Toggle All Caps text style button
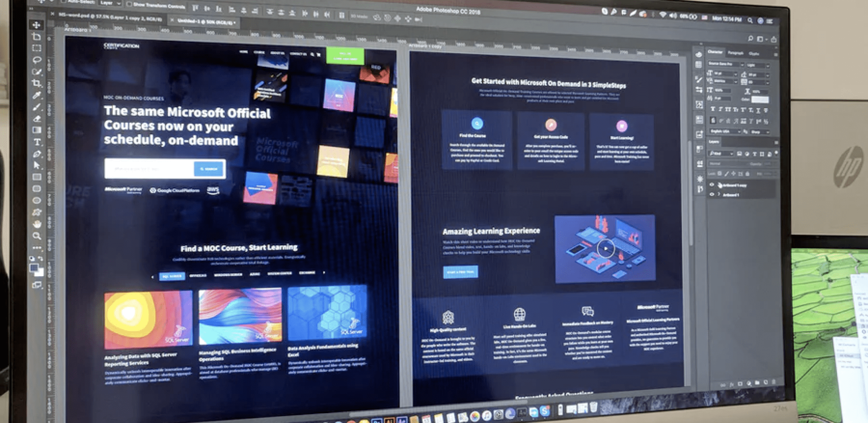 728,109
